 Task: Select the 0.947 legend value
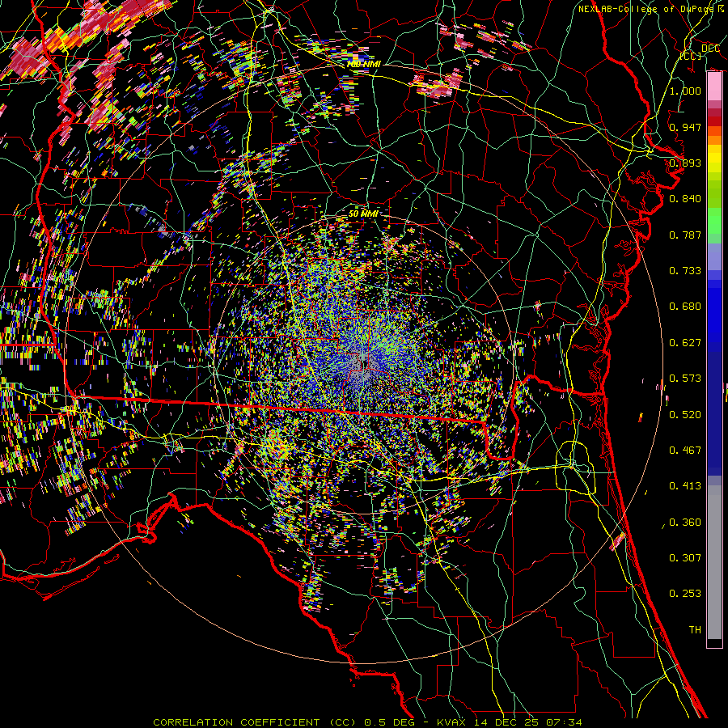pos(685,127)
